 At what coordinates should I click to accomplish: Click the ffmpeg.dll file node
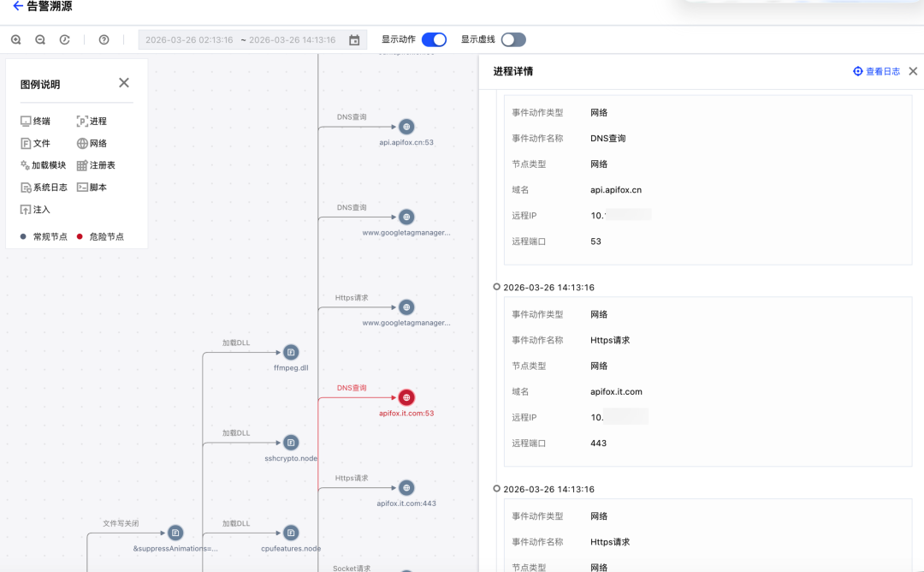point(291,352)
